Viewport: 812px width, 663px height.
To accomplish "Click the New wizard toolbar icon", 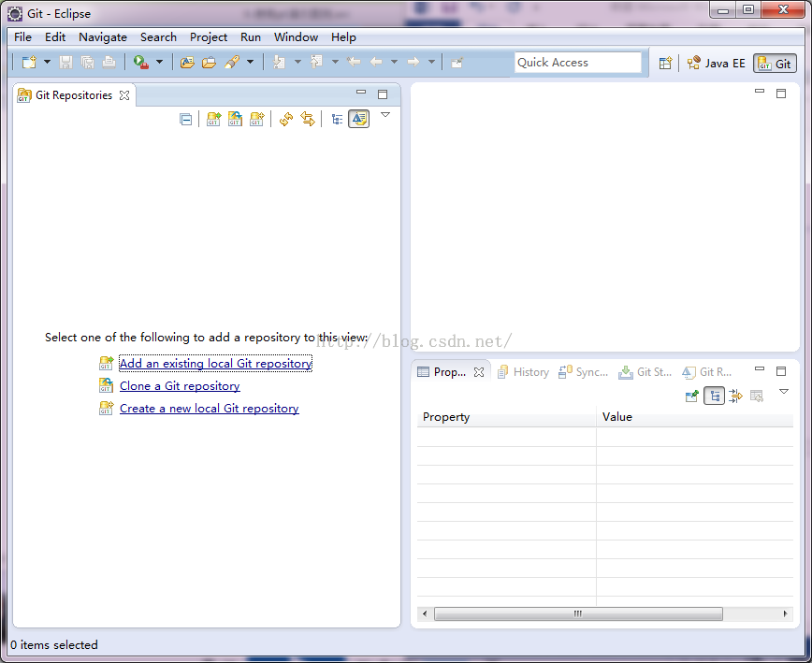I will coord(29,63).
